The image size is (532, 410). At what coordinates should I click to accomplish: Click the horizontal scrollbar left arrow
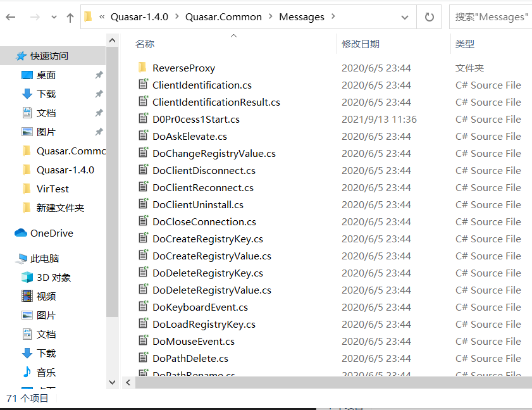point(128,383)
